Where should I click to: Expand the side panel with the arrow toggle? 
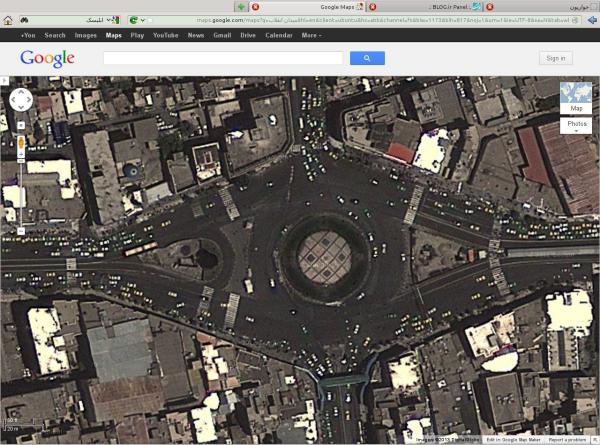(x=4, y=78)
